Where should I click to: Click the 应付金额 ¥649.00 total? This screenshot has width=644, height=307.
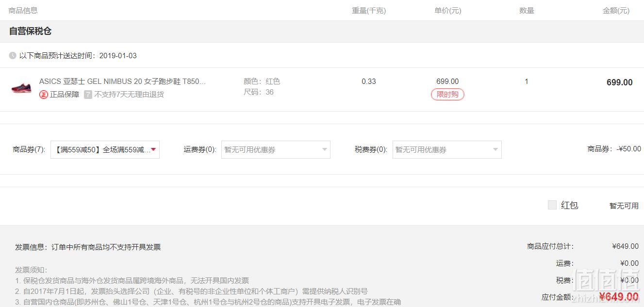(619, 296)
